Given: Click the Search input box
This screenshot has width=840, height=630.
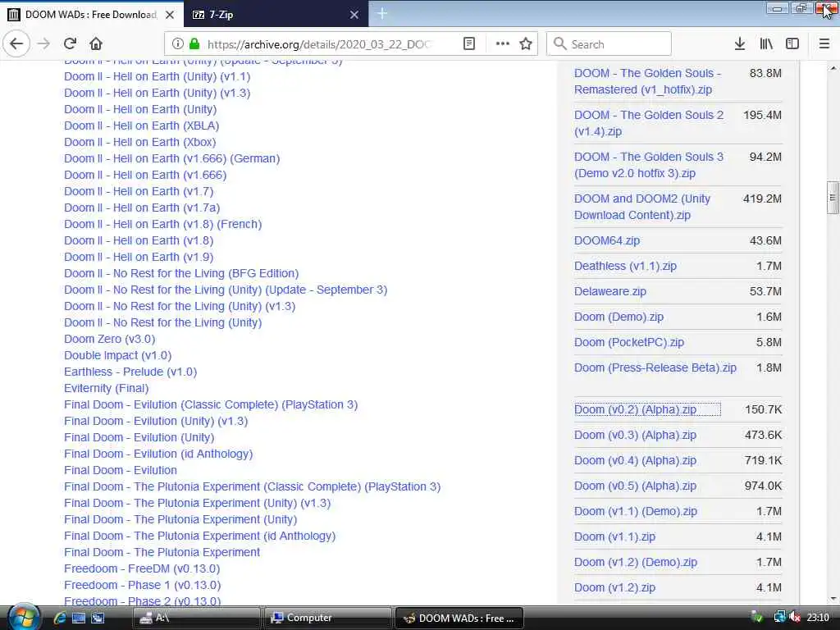Looking at the screenshot, I should (x=609, y=44).
